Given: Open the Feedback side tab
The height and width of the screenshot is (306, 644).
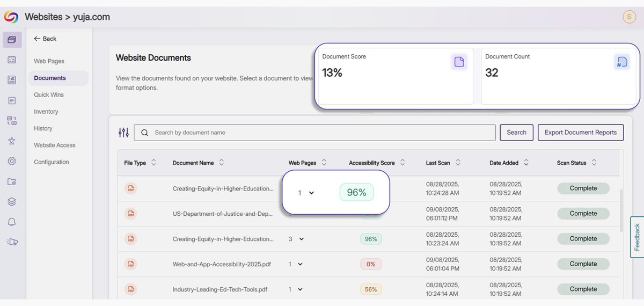Looking at the screenshot, I should (x=637, y=237).
